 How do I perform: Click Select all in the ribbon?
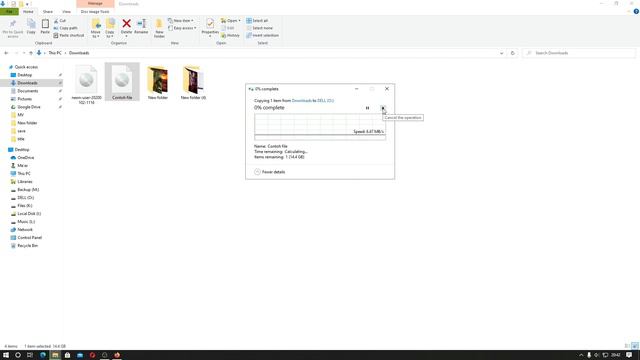(257, 20)
